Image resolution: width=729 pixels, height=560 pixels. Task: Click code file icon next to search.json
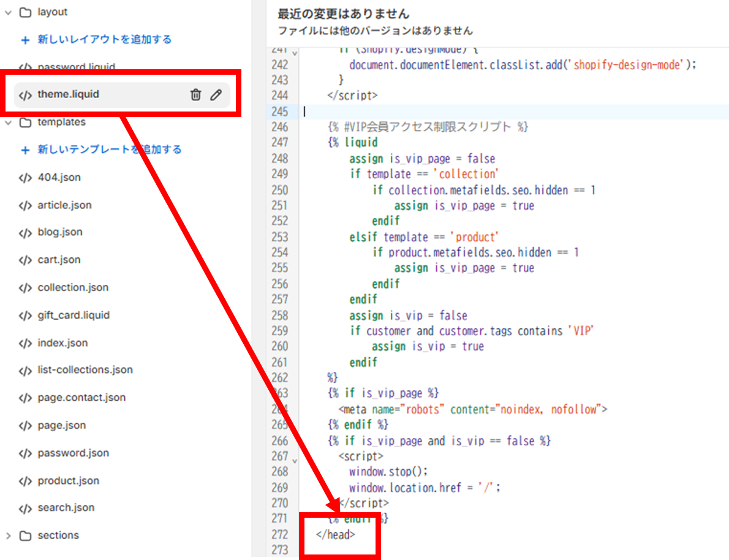point(25,509)
